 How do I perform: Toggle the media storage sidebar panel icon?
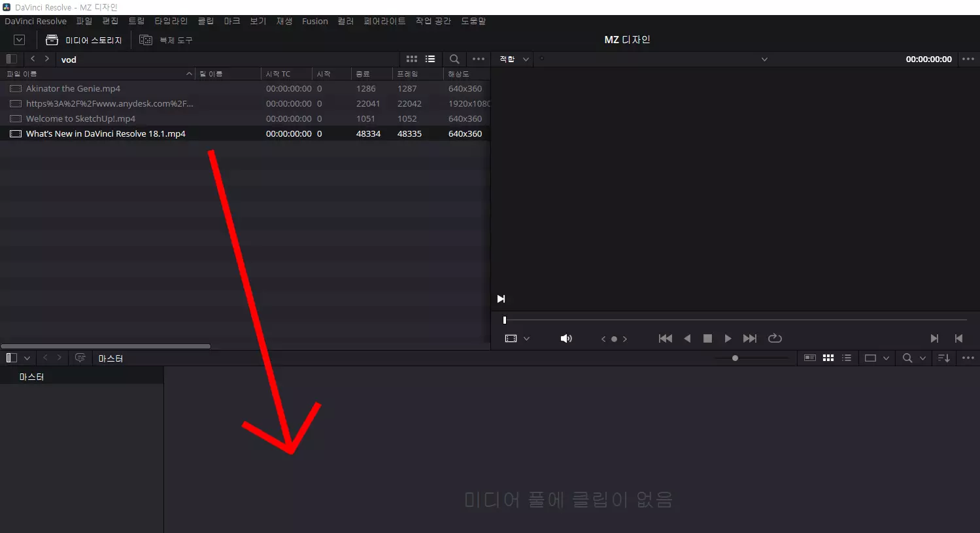click(11, 59)
